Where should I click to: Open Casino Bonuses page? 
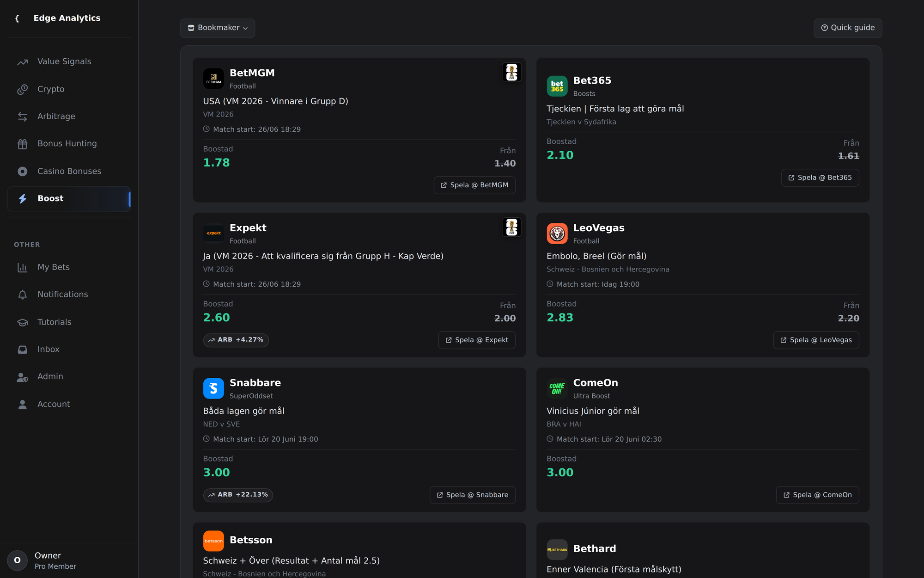pyautogui.click(x=69, y=172)
